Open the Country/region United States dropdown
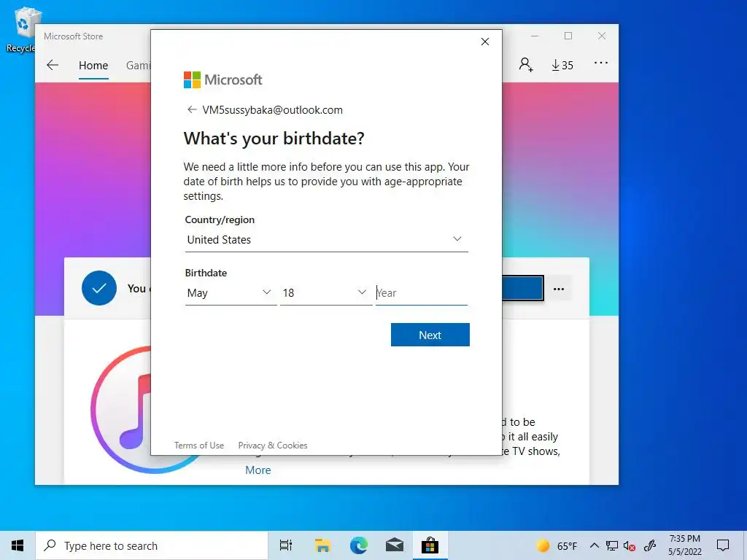 (326, 239)
